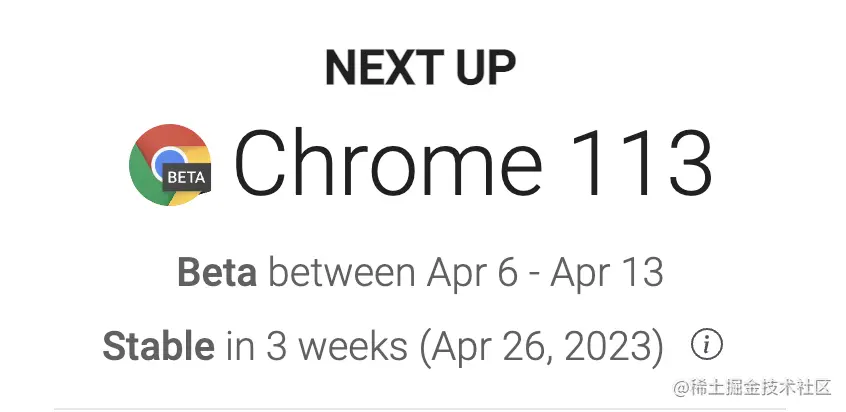
Task: Click the word between in the Beta line
Action: click(x=342, y=273)
